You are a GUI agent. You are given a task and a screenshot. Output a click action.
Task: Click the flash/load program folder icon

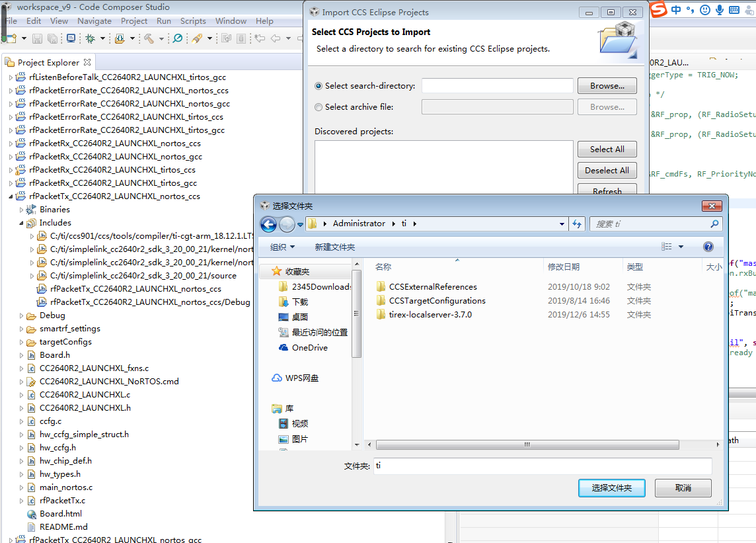coord(120,38)
